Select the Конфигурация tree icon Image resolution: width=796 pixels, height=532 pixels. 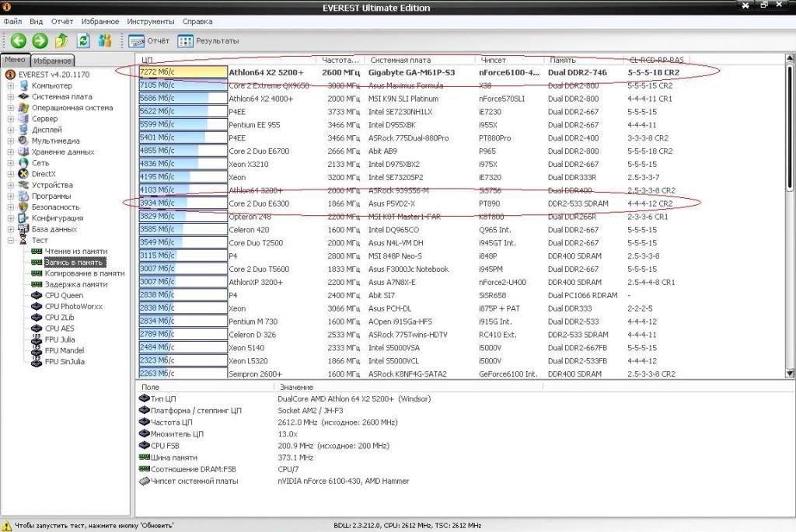(23, 218)
